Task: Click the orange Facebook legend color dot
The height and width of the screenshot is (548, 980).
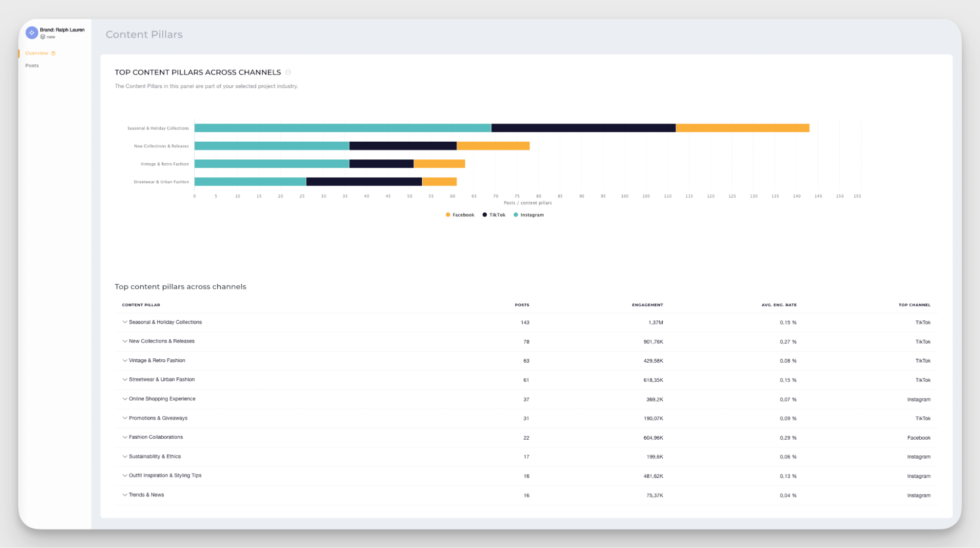Action: pos(447,215)
